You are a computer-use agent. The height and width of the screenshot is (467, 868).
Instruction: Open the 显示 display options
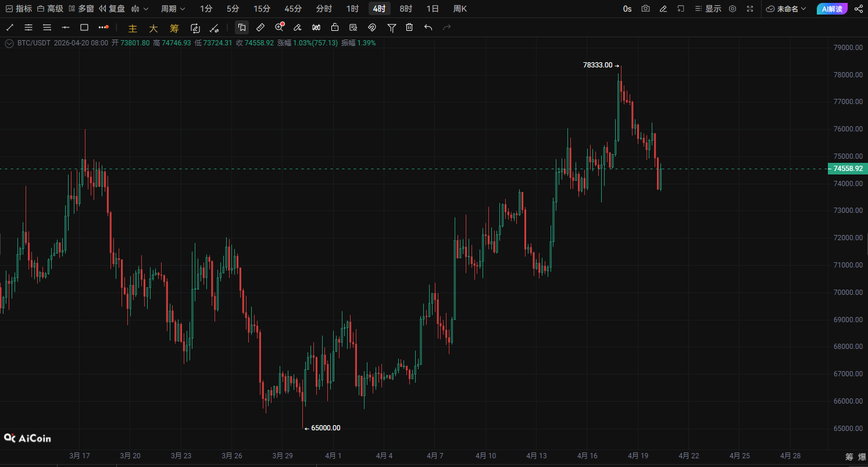tap(708, 9)
